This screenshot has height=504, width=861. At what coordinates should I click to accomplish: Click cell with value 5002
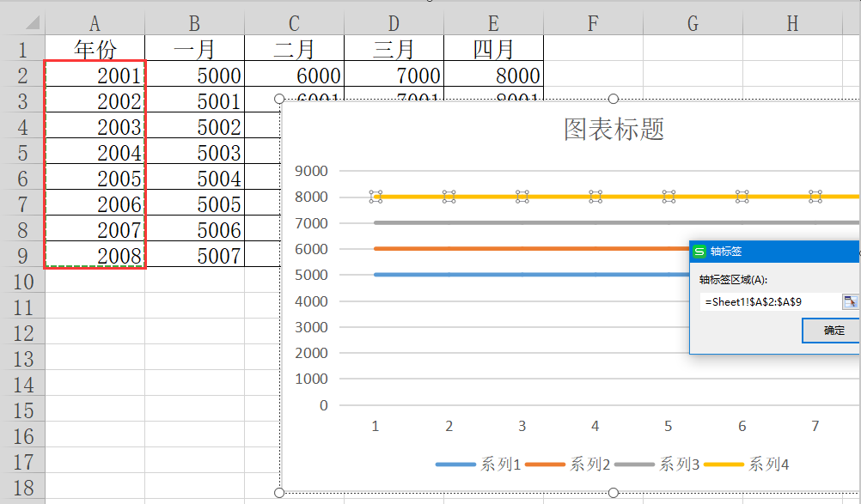click(194, 127)
